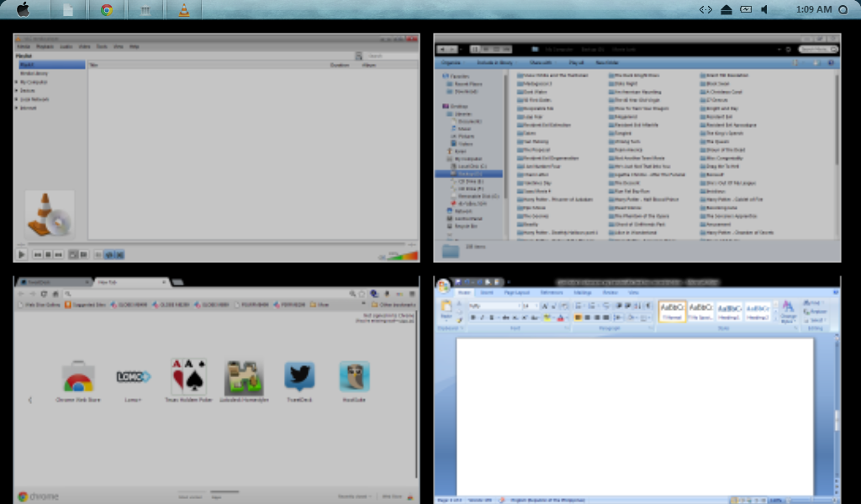The height and width of the screenshot is (504, 861).
Task: Click Change Styles button in Word
Action: [788, 311]
